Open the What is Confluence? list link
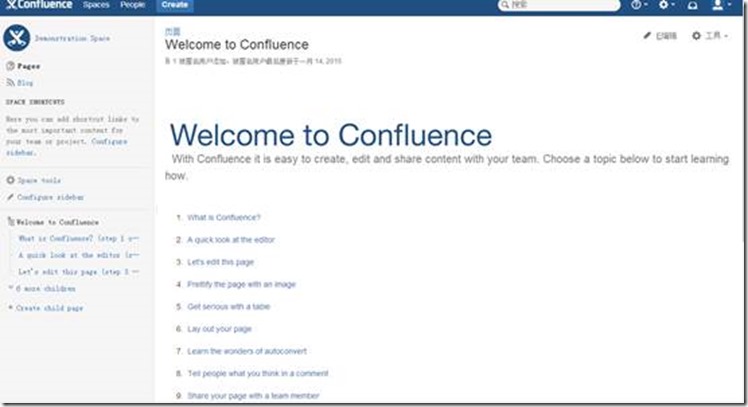Viewport: 748px width, 407px height. tap(224, 218)
